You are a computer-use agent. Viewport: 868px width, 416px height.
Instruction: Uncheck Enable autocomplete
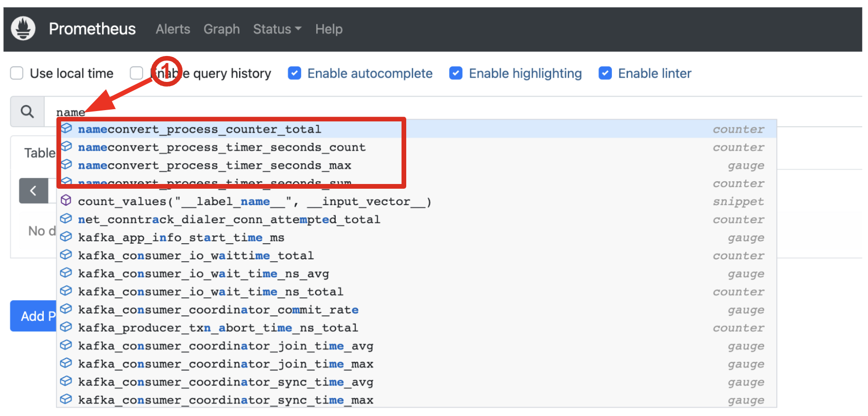pos(295,73)
